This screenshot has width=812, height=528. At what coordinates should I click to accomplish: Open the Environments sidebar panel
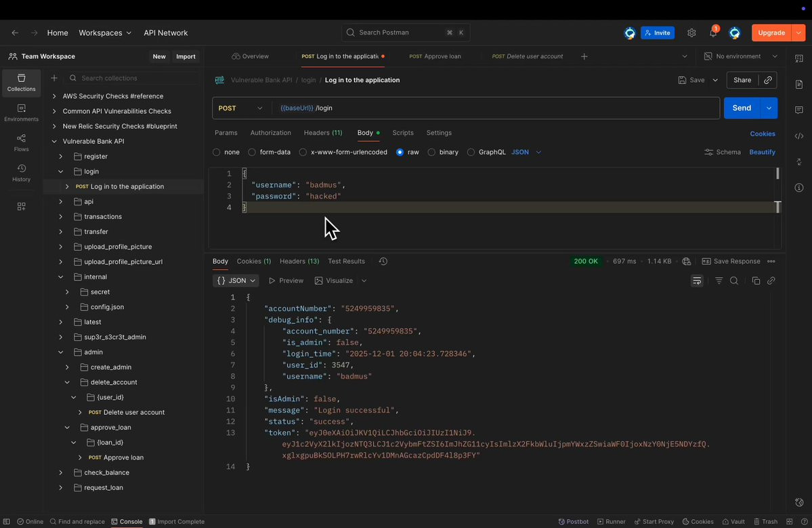click(x=21, y=113)
